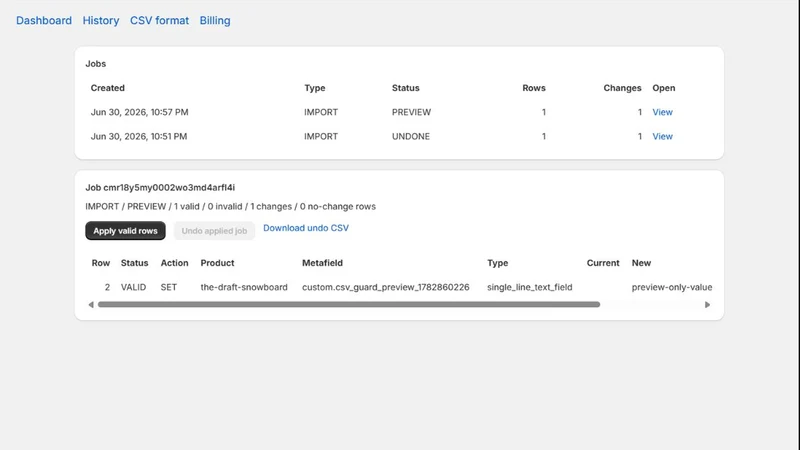Click the the-draft-snowboard product cell

(x=244, y=287)
